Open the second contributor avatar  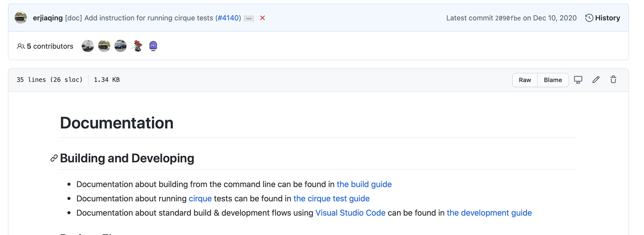(104, 46)
